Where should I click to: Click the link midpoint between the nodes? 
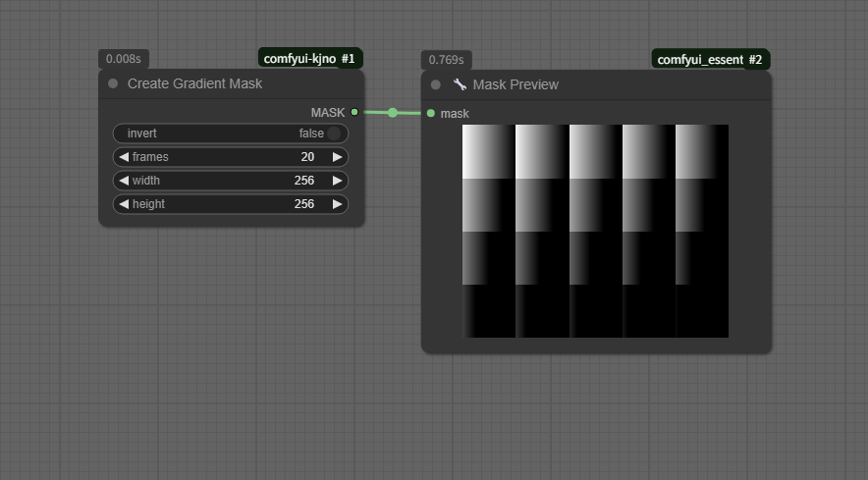(393, 113)
